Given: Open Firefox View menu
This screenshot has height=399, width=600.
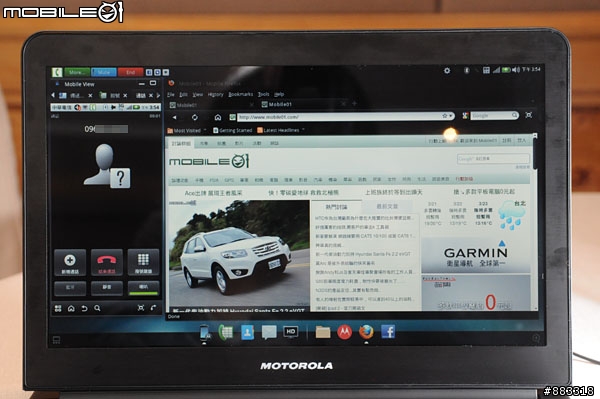Looking at the screenshot, I should click(x=197, y=94).
